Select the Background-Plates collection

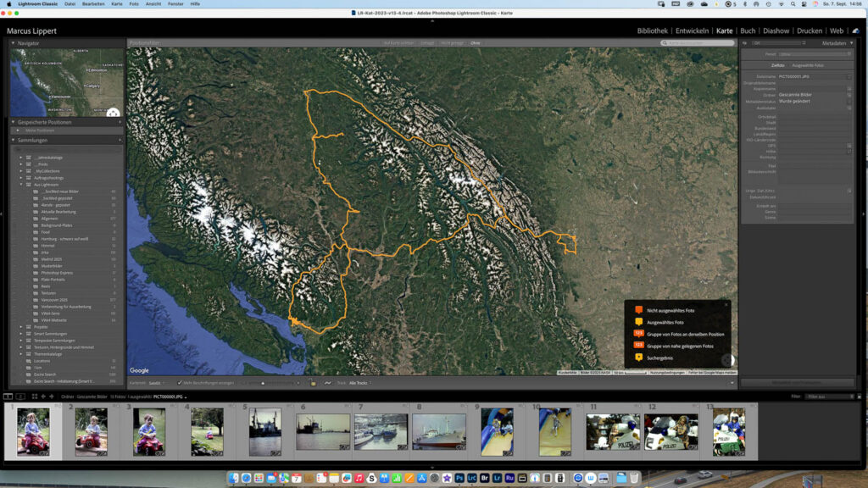tap(57, 225)
